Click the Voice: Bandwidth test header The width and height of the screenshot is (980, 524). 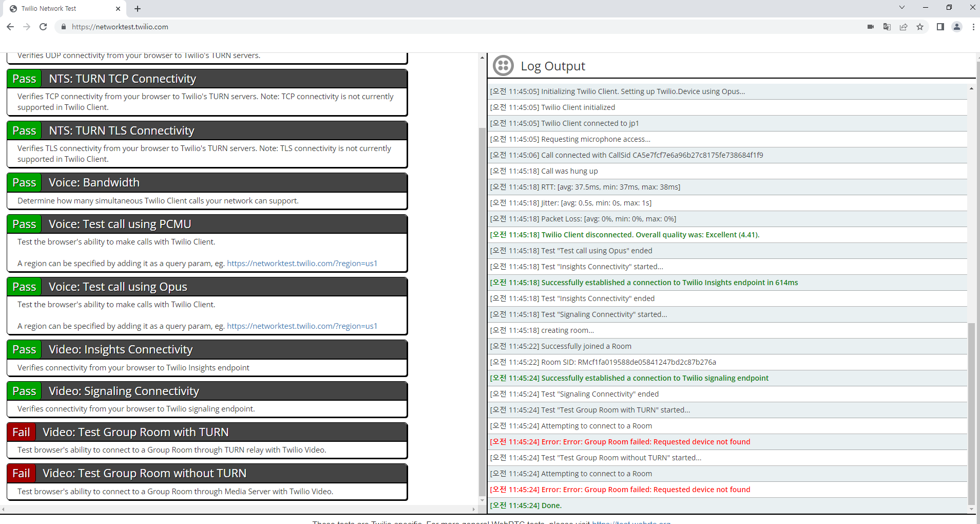tap(207, 182)
